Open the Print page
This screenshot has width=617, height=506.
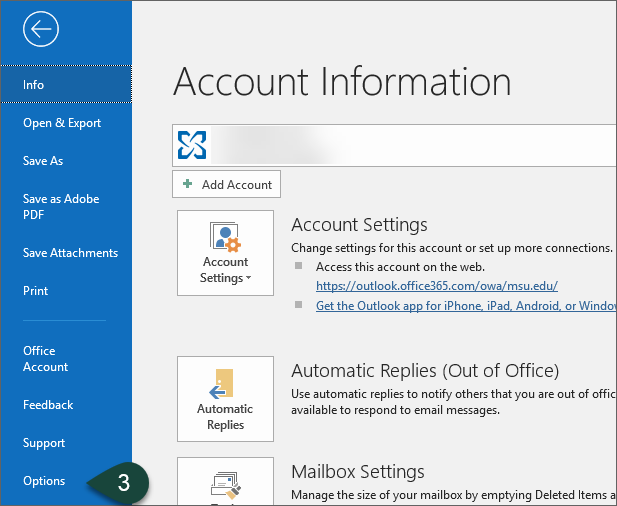click(x=36, y=291)
